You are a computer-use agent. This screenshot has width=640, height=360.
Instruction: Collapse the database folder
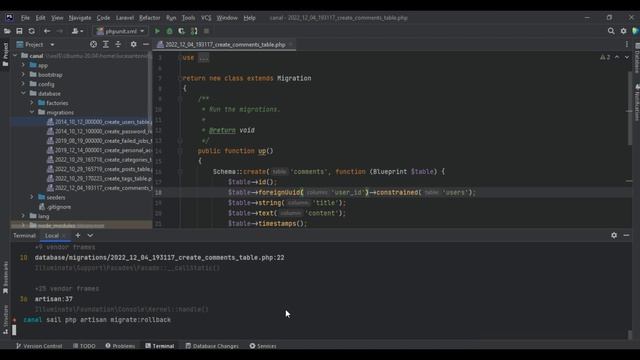point(23,93)
